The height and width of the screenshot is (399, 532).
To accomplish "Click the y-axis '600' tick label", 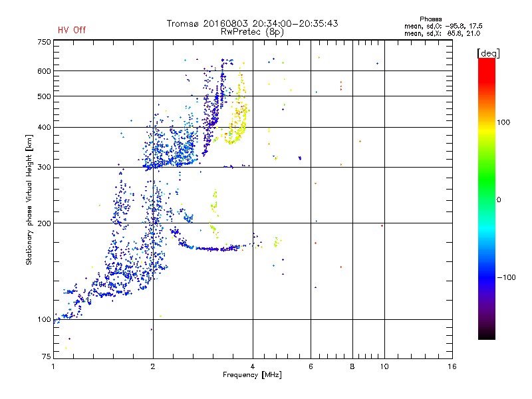I will tap(44, 71).
